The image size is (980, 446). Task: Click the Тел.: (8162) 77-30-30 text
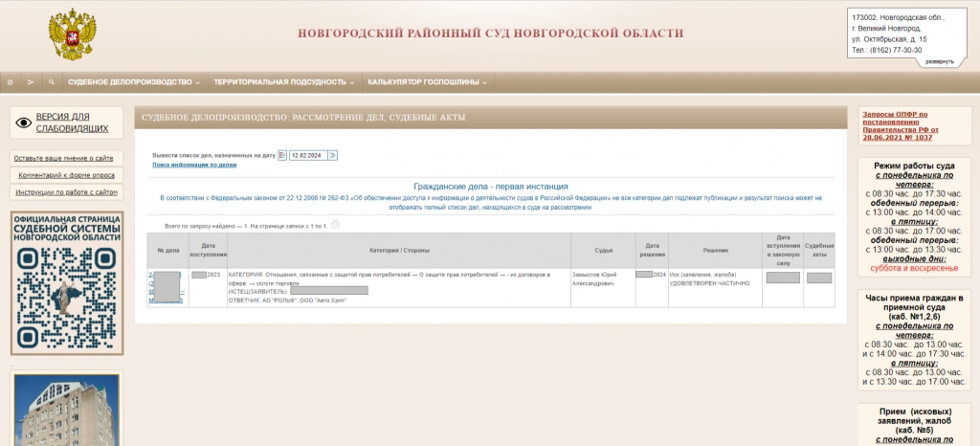click(886, 50)
